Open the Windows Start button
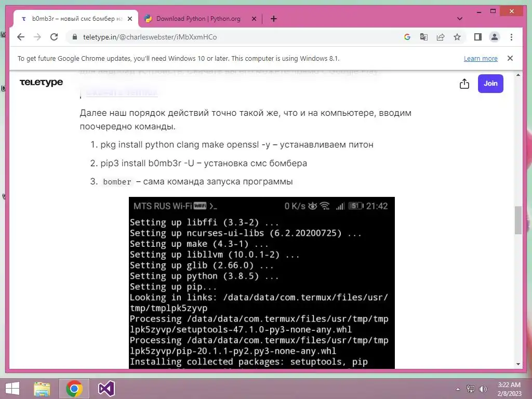Viewport: 532px width, 399px height. (x=12, y=389)
